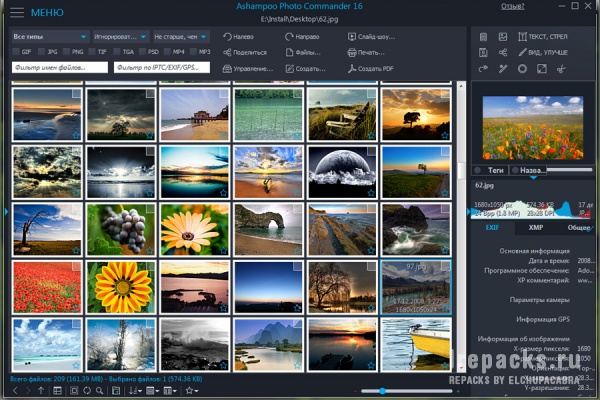The image size is (600, 400).
Task: Switch to the Общее tab
Action: [579, 227]
